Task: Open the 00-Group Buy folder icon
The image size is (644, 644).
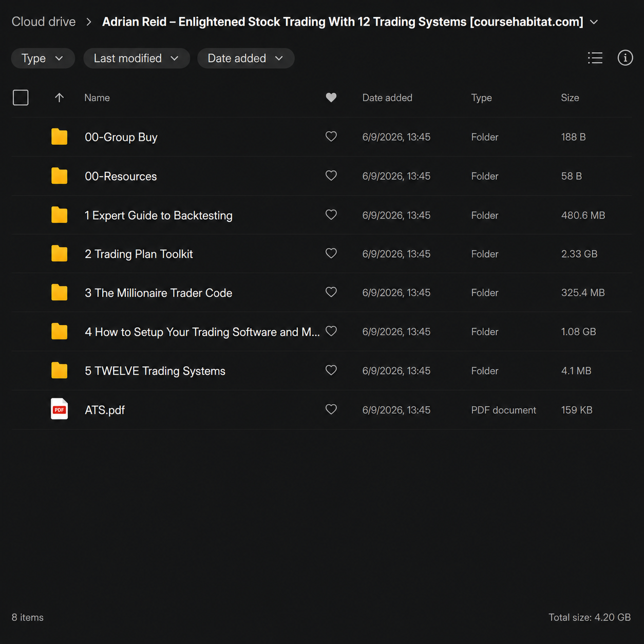Action: [x=59, y=137]
